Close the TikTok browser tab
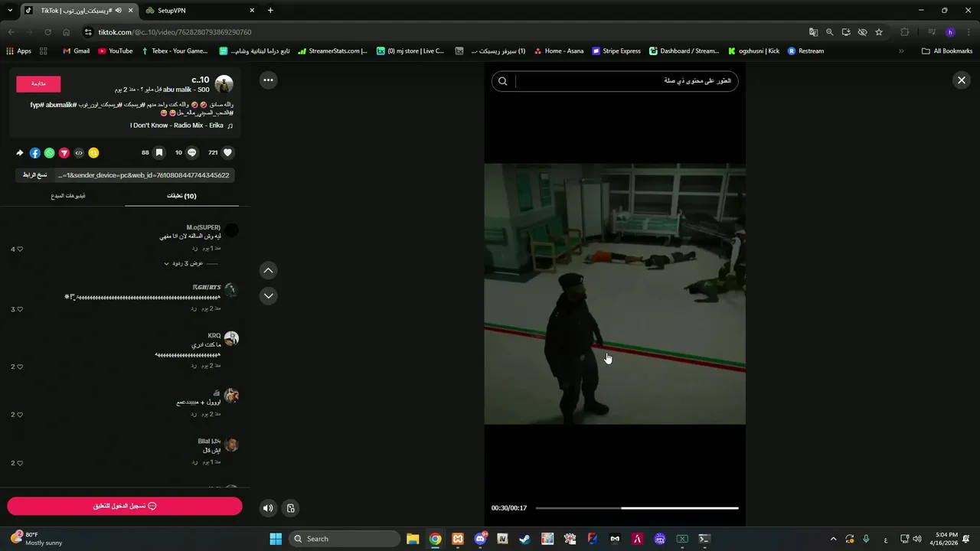 pos(131,11)
